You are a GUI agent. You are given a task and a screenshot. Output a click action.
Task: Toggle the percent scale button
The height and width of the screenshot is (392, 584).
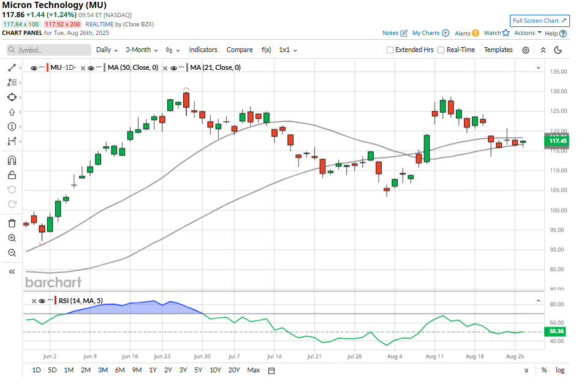544,370
